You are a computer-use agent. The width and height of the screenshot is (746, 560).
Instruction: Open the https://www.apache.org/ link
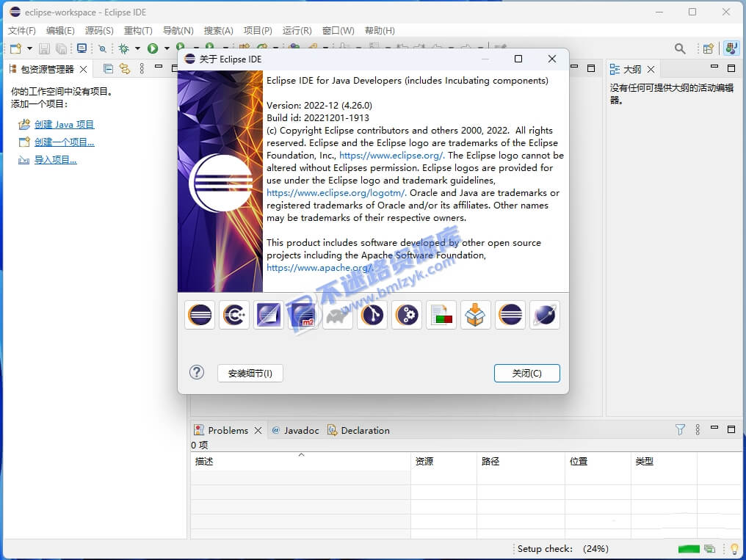[x=319, y=268]
